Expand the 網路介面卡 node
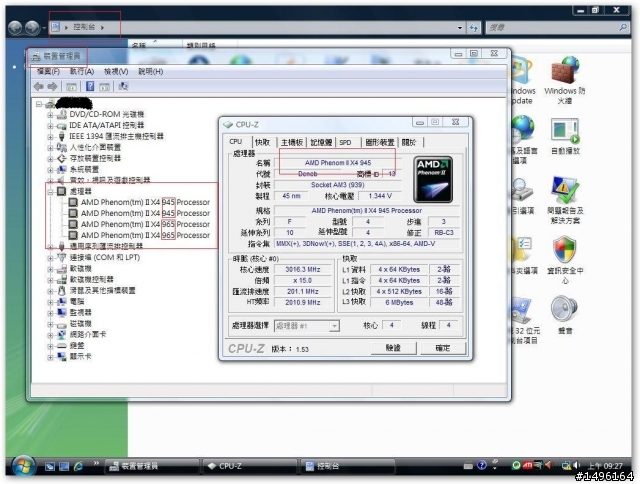The height and width of the screenshot is (484, 640). click(x=50, y=335)
